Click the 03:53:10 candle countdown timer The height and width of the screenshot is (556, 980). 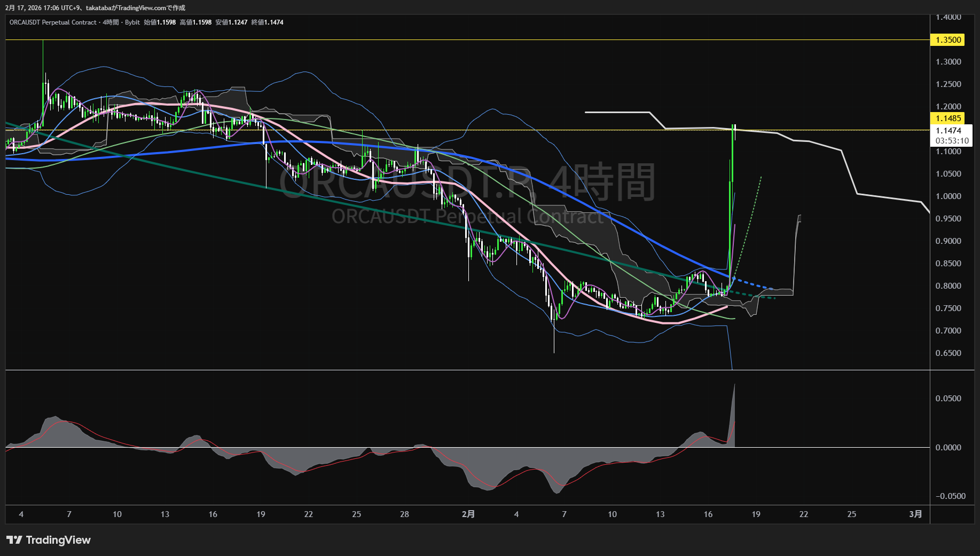pos(952,141)
